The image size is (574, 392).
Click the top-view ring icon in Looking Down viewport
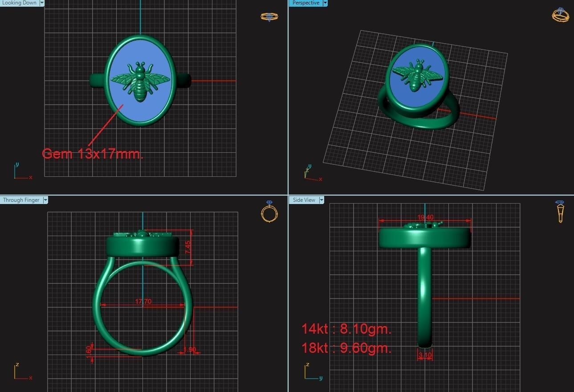[269, 17]
